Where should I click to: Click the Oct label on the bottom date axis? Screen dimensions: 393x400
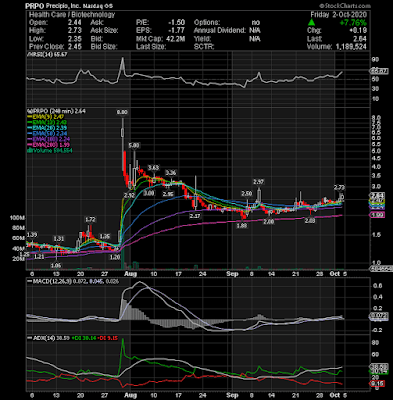point(336,395)
